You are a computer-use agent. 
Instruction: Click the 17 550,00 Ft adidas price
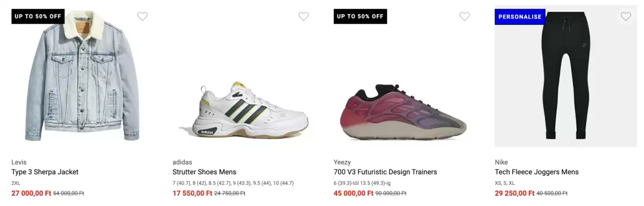coord(192,193)
